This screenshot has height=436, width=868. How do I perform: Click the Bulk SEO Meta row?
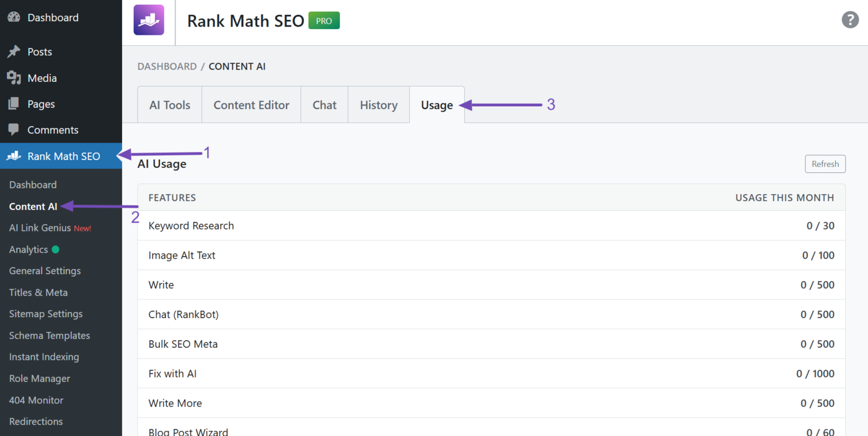point(492,344)
